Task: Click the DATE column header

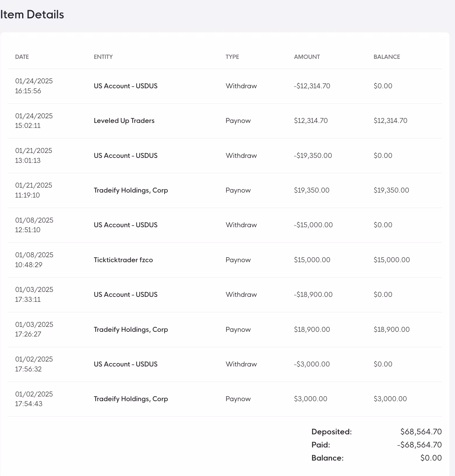Action: pos(22,57)
